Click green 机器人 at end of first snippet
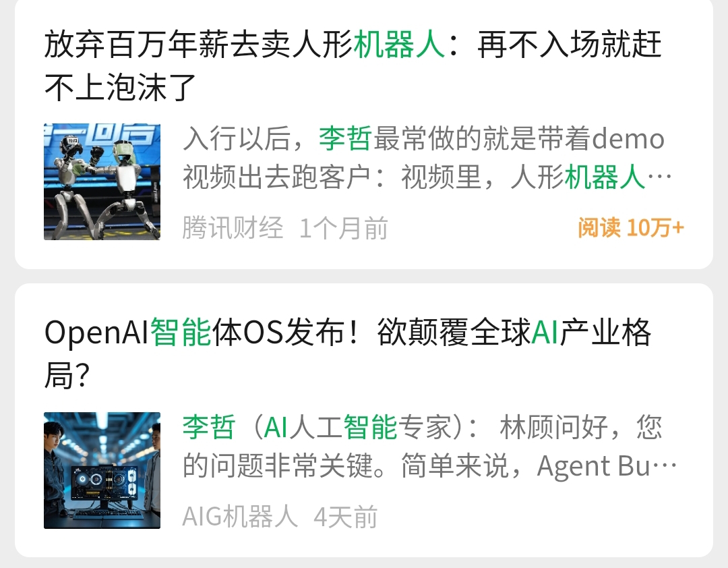The height and width of the screenshot is (568, 728). [605, 177]
